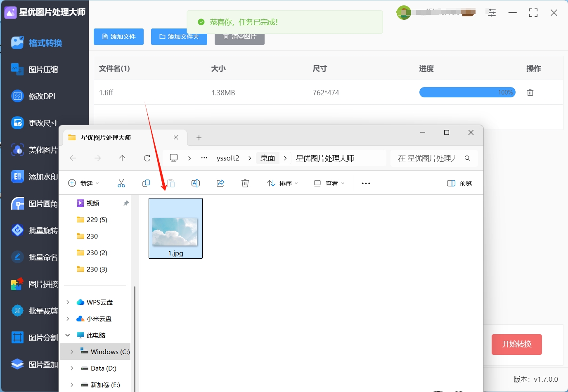568x392 pixels.
Task: Click the user avatar in title bar
Action: [x=404, y=13]
